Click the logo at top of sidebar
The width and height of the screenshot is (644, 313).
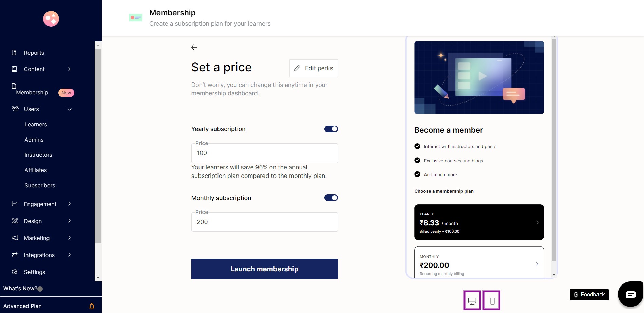pyautogui.click(x=51, y=19)
